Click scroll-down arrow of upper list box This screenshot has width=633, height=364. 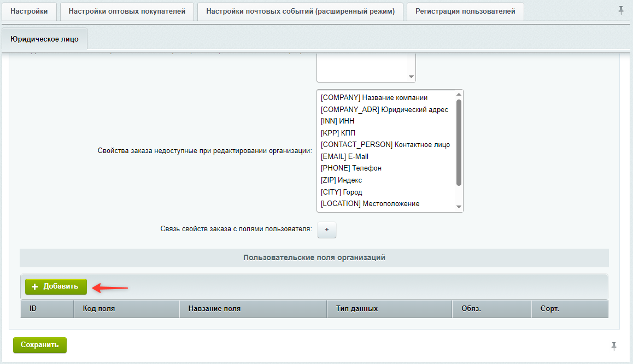(411, 77)
